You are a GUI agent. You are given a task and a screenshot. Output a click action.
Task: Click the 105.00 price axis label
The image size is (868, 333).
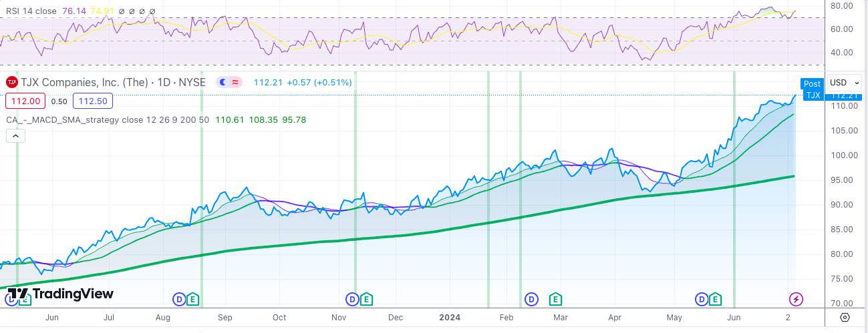844,130
